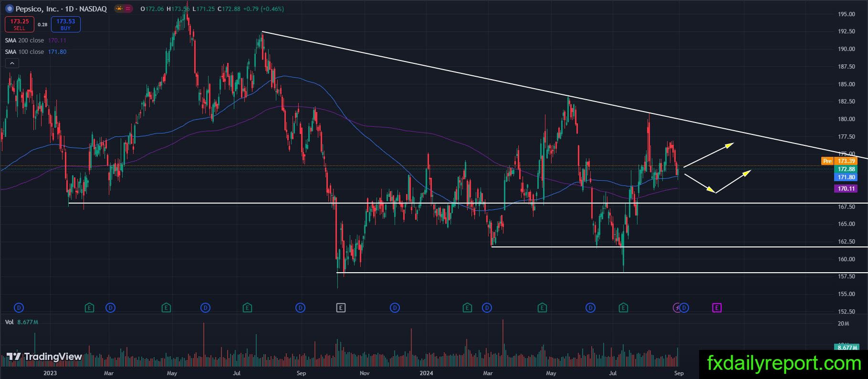Click the purple 170.11 price axis tag

[846, 189]
